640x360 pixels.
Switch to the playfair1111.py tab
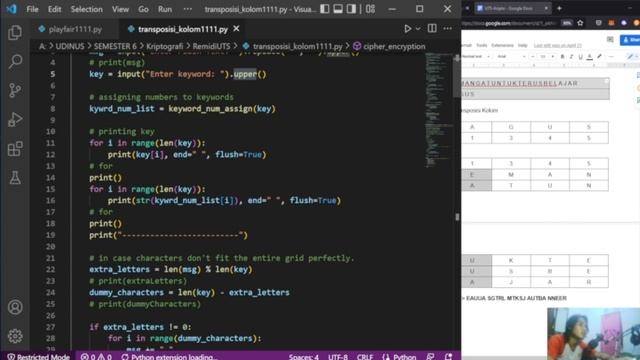click(x=70, y=29)
